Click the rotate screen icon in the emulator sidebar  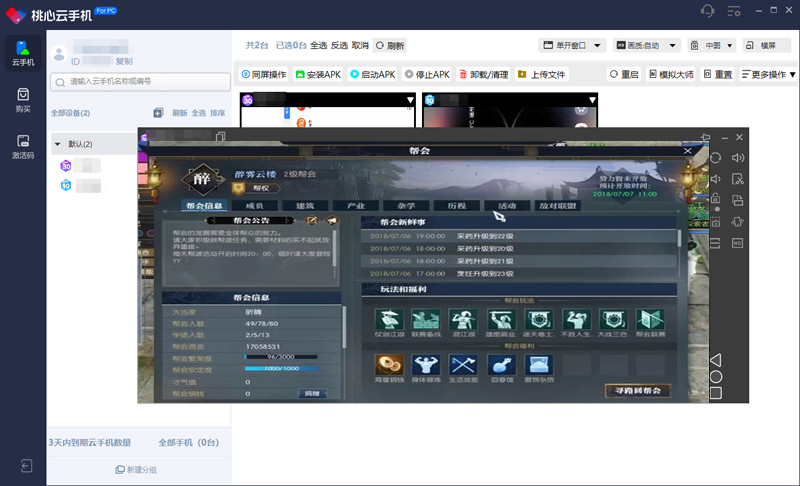(715, 158)
